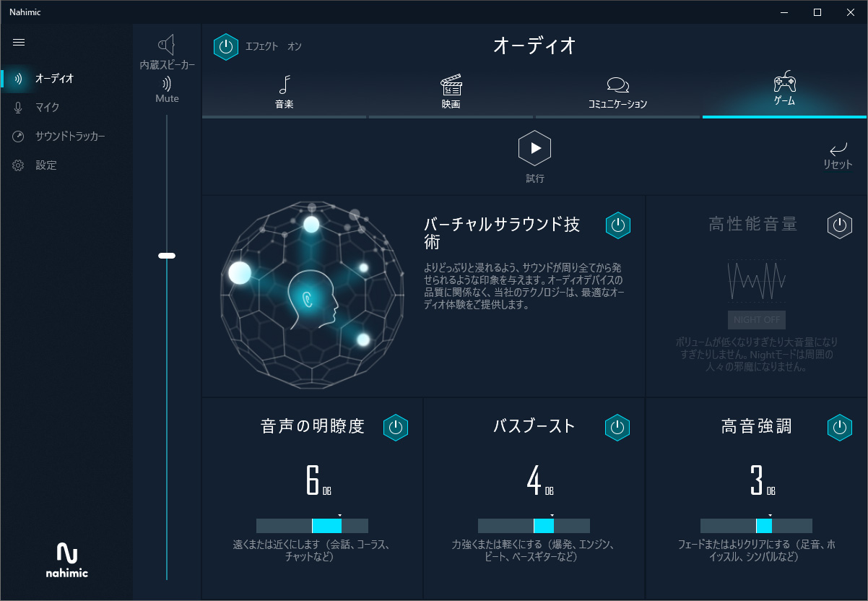Viewport: 868px width, 601px height.
Task: Toggle the エフェクト オン master power button
Action: click(x=226, y=47)
